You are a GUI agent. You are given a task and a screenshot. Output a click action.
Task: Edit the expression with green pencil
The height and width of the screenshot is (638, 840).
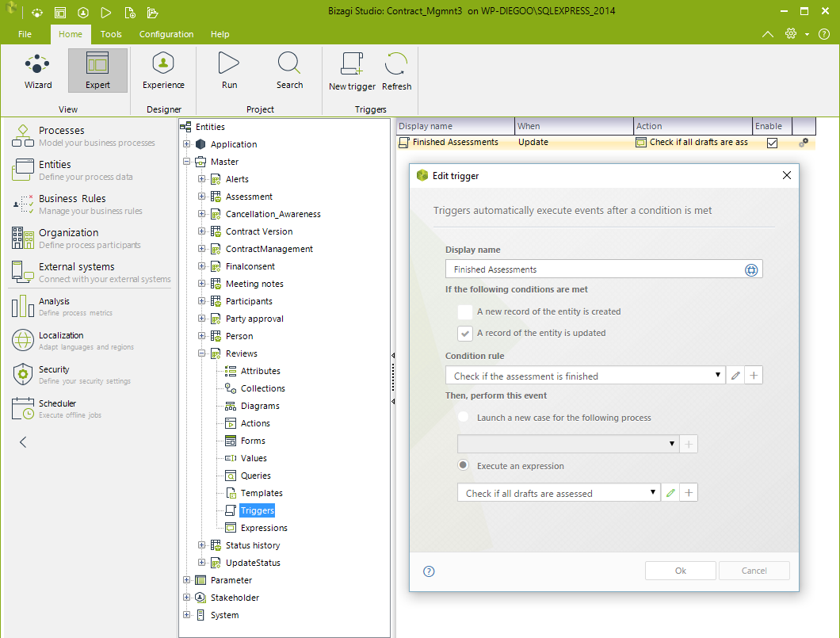tap(670, 493)
